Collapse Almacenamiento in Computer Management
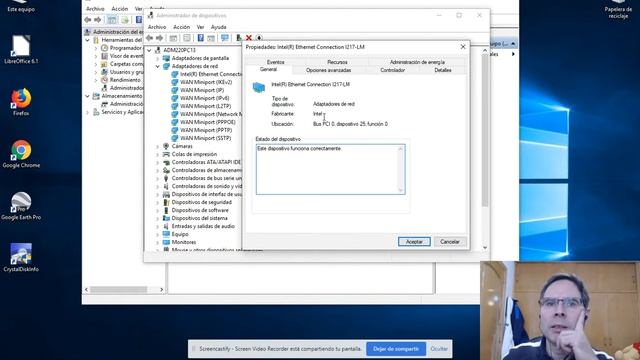Viewport: 640px width, 360px height. [x=87, y=96]
